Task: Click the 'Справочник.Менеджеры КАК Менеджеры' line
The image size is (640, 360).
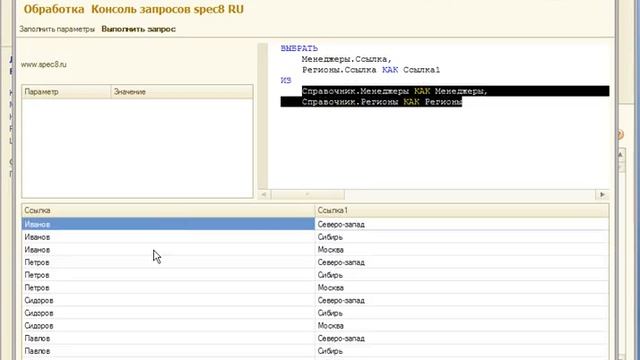Action: pos(395,91)
